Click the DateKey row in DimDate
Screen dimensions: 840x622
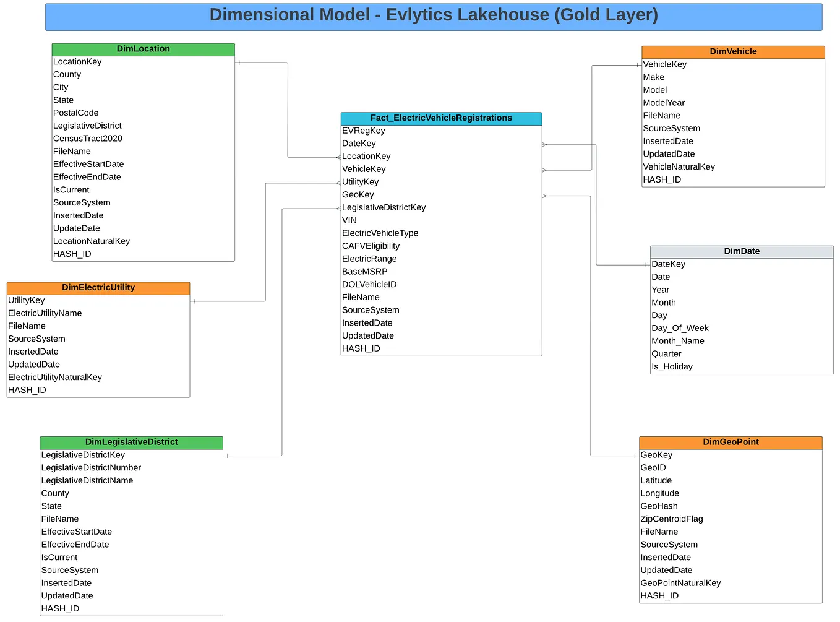[669, 264]
